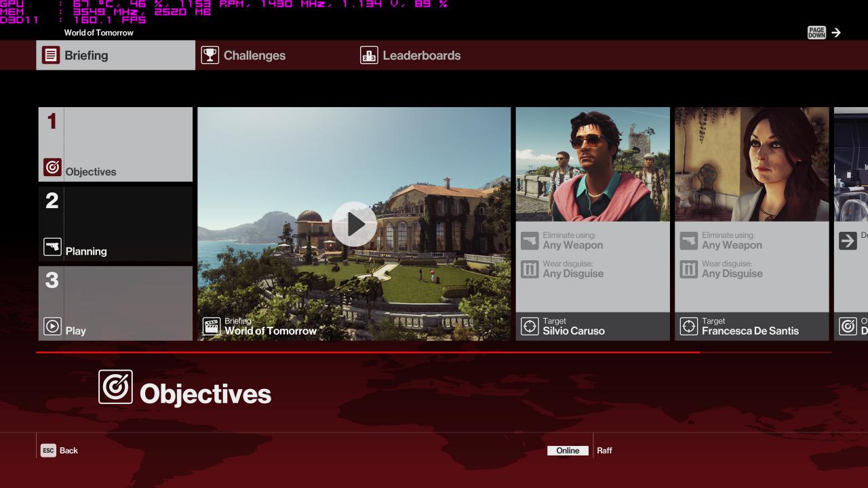The image size is (868, 488).
Task: Open Silvio Caruso target card portrait
Action: pyautogui.click(x=593, y=164)
